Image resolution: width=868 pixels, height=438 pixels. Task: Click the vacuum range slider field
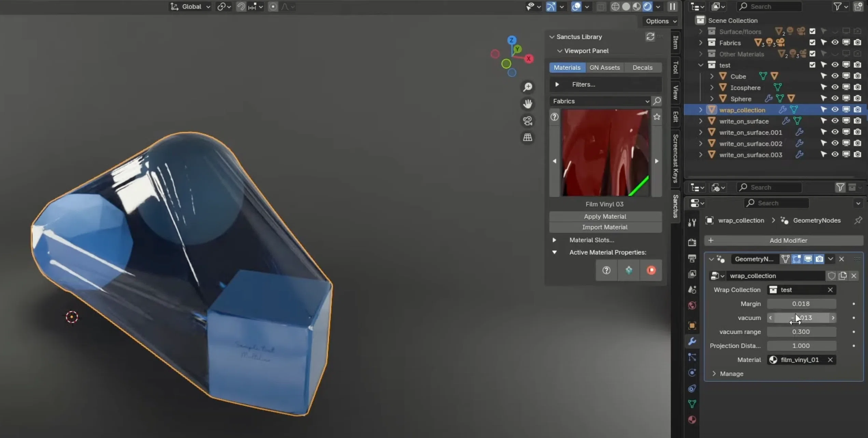(801, 332)
